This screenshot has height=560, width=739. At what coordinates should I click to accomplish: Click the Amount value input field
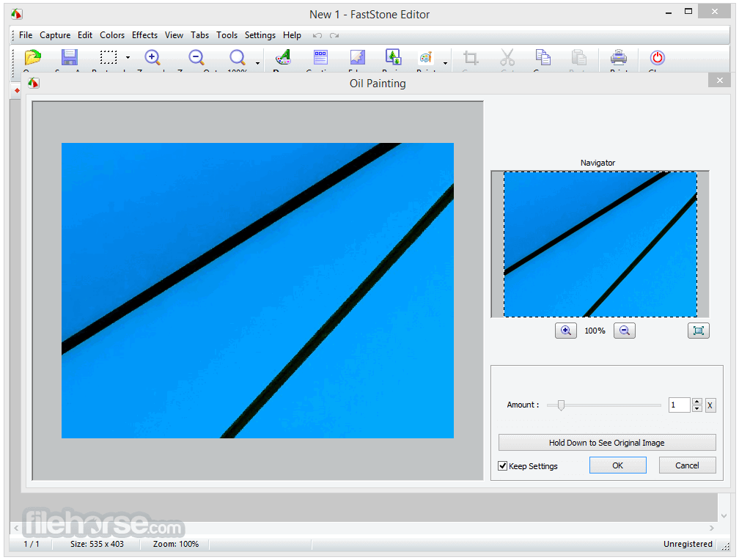[x=679, y=405]
